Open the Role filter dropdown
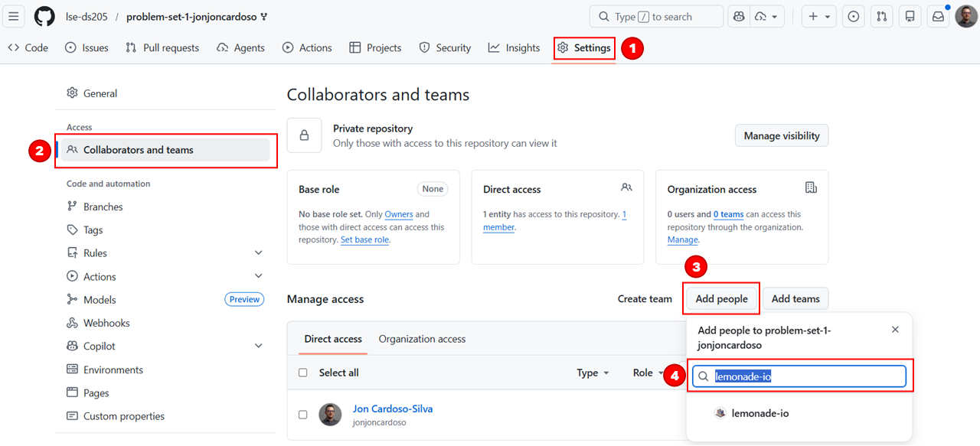Viewport: 980px width, 446px height. (647, 373)
